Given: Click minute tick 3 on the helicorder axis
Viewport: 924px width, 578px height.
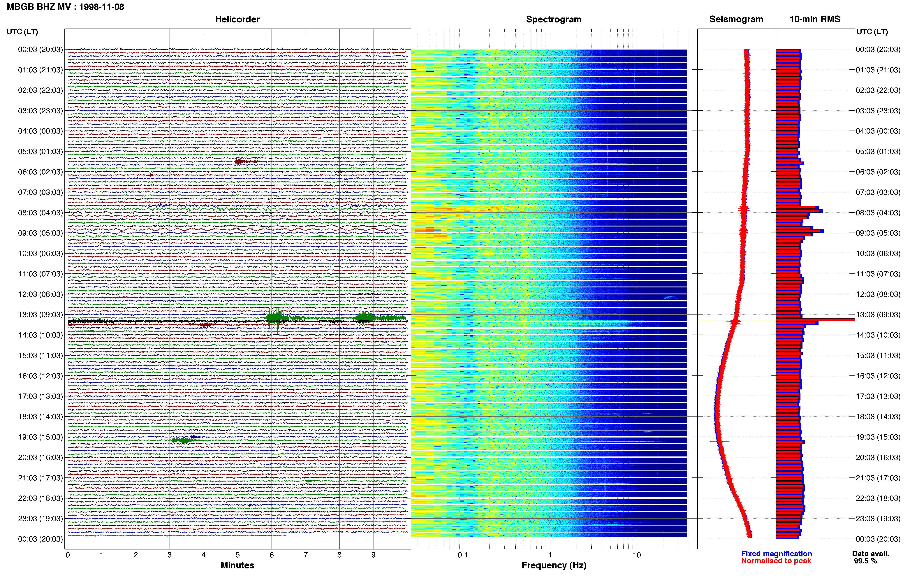Looking at the screenshot, I should 170,555.
